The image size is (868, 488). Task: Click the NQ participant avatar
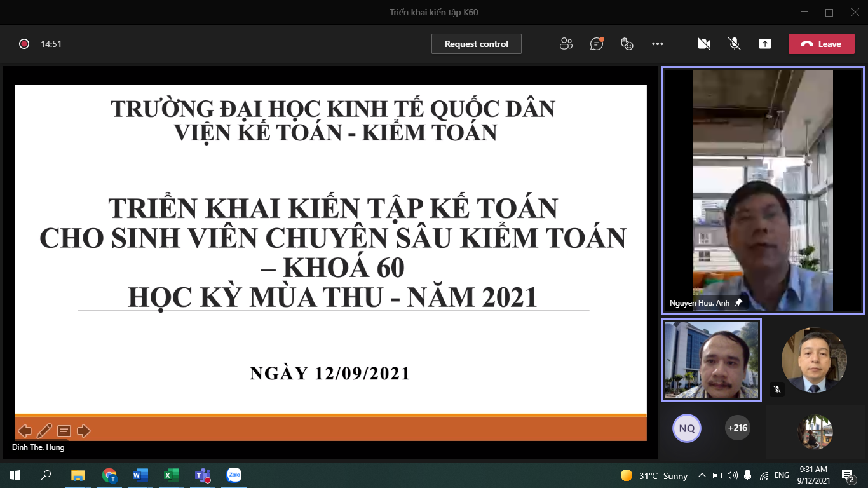point(686,428)
